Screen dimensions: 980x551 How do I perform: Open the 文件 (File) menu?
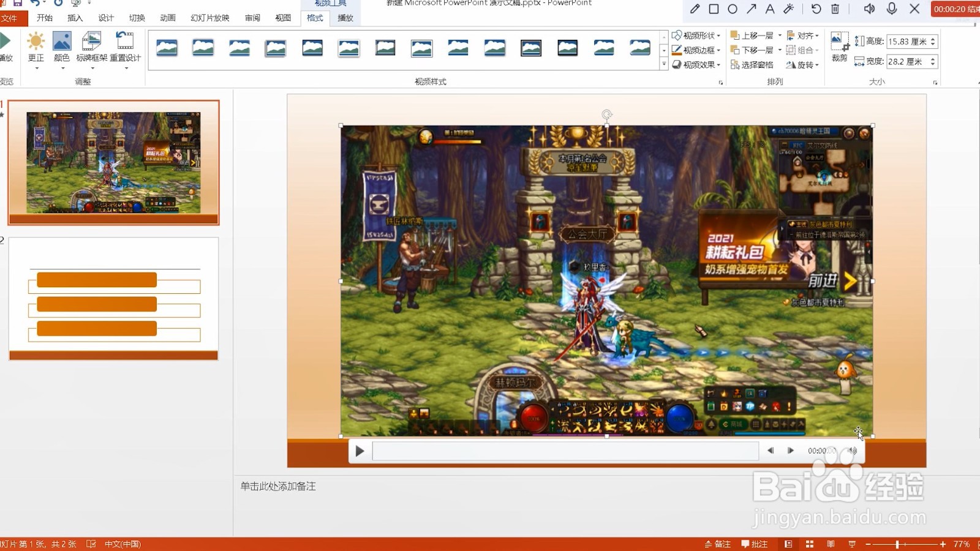pos(11,18)
